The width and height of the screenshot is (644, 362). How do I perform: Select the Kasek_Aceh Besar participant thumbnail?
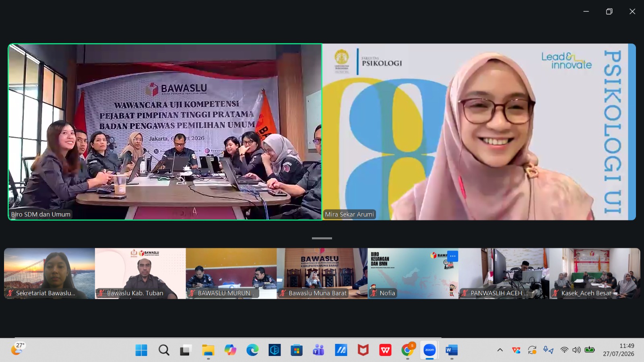tap(595, 274)
